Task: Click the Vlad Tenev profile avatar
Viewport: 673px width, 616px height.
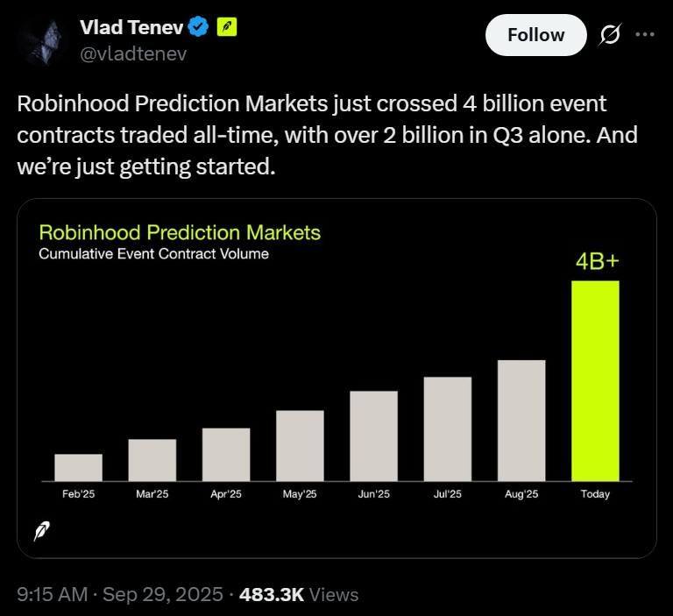Action: coord(44,41)
